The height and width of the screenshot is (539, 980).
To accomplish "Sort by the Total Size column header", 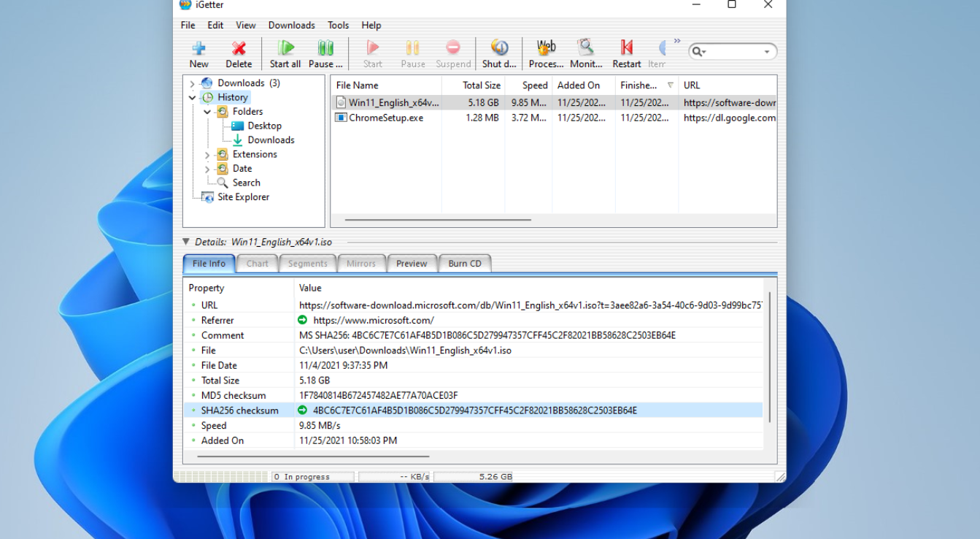I will tap(473, 85).
